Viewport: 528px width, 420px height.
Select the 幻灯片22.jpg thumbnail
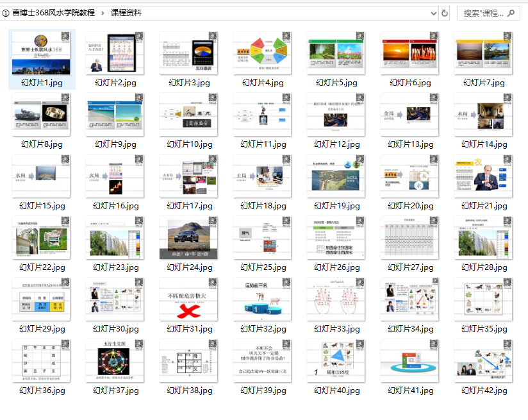[x=41, y=238]
